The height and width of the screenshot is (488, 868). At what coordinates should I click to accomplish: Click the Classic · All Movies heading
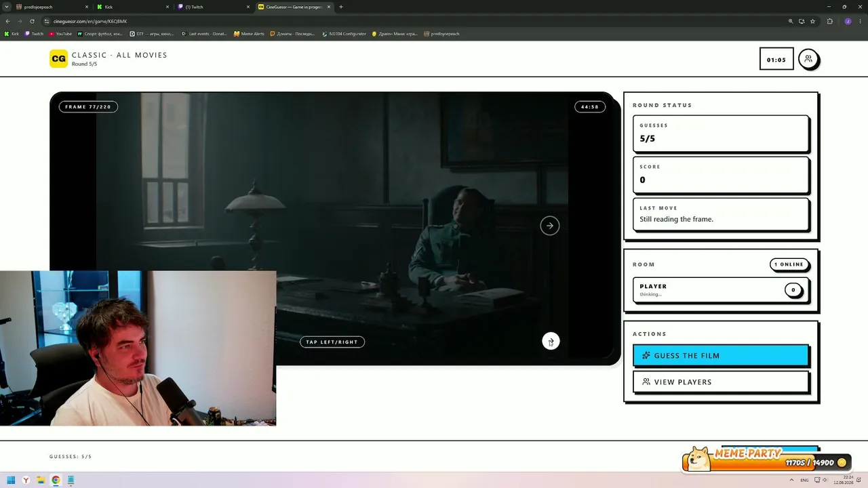click(x=119, y=55)
